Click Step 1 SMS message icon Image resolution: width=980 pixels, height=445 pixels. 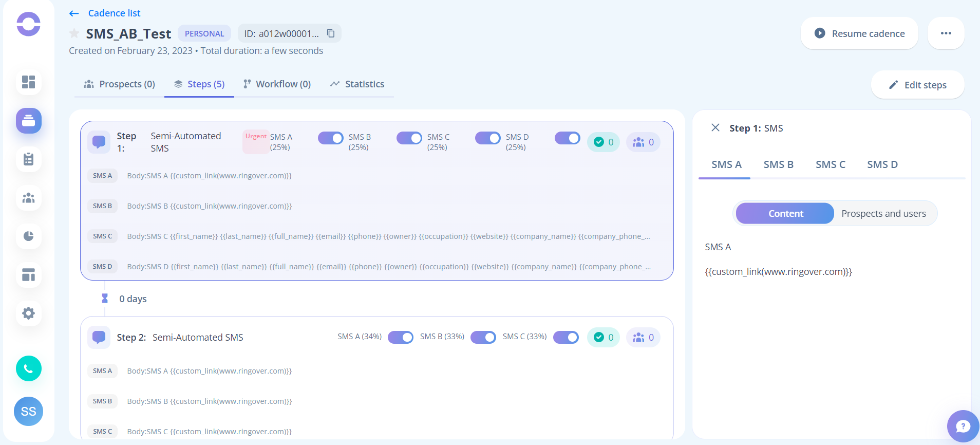coord(99,142)
